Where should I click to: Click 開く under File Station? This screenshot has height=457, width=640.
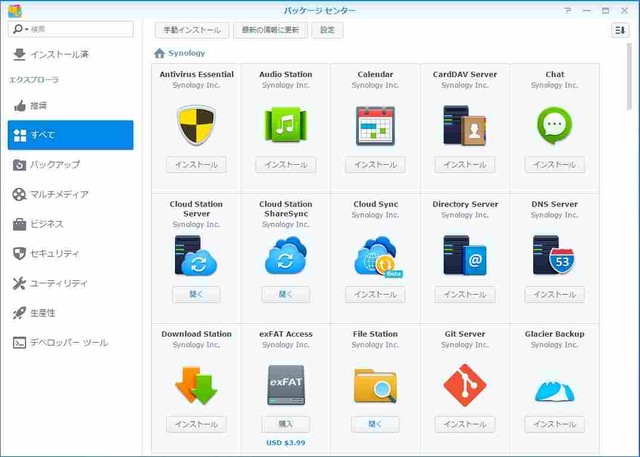[x=375, y=424]
